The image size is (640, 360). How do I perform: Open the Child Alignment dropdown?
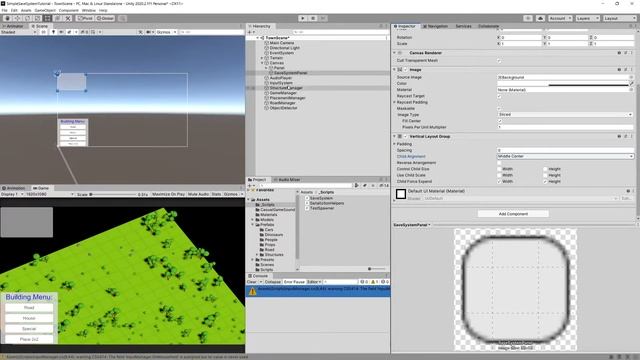click(565, 156)
